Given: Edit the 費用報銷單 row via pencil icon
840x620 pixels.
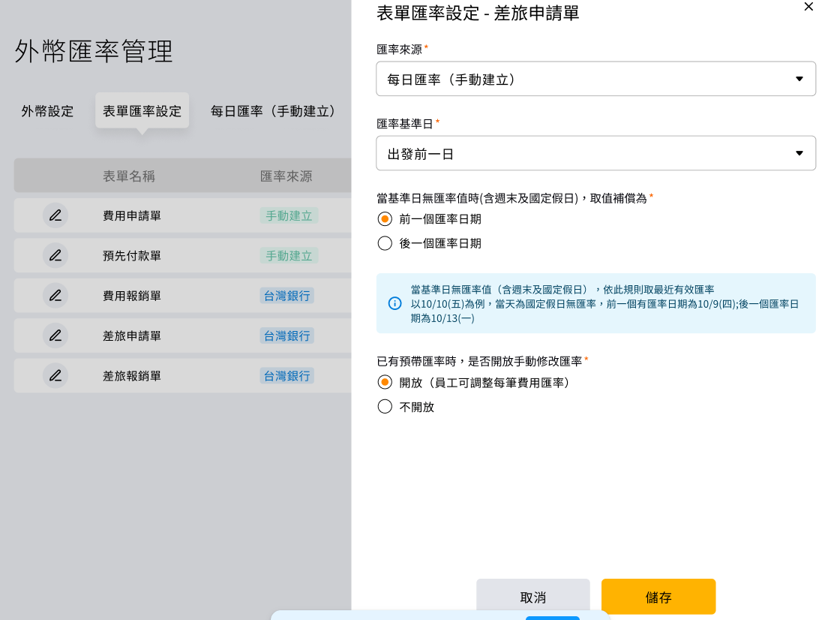Looking at the screenshot, I should click(x=55, y=296).
